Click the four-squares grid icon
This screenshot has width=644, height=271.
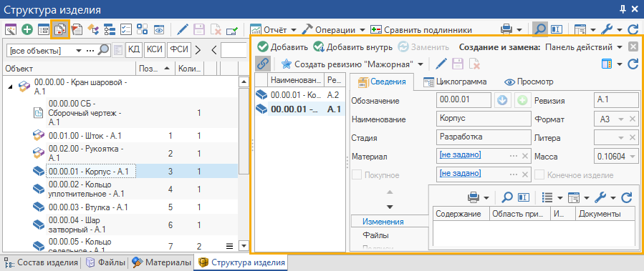(143, 29)
